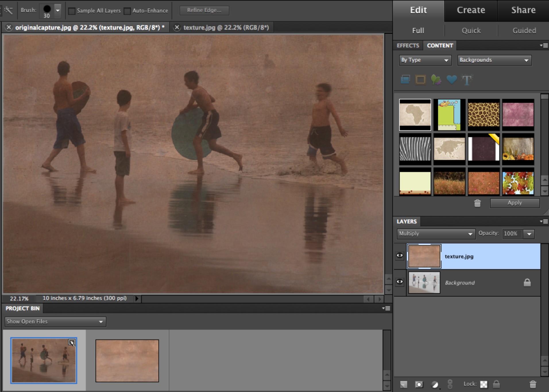Open the document info arrow in status bar
Image resolution: width=549 pixels, height=392 pixels.
137,298
